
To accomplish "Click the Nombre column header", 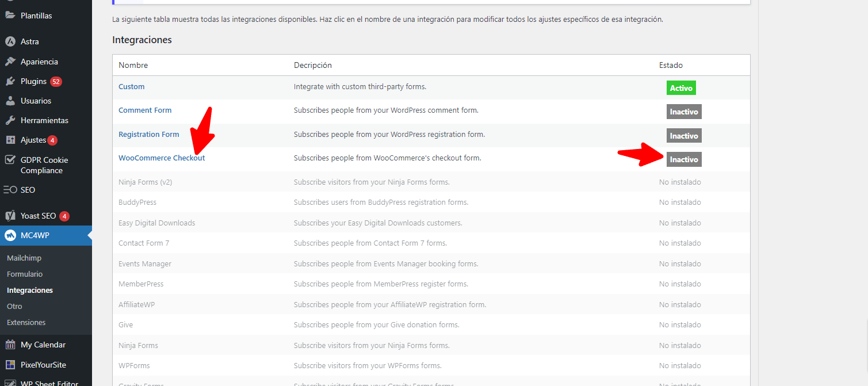I will point(133,65).
